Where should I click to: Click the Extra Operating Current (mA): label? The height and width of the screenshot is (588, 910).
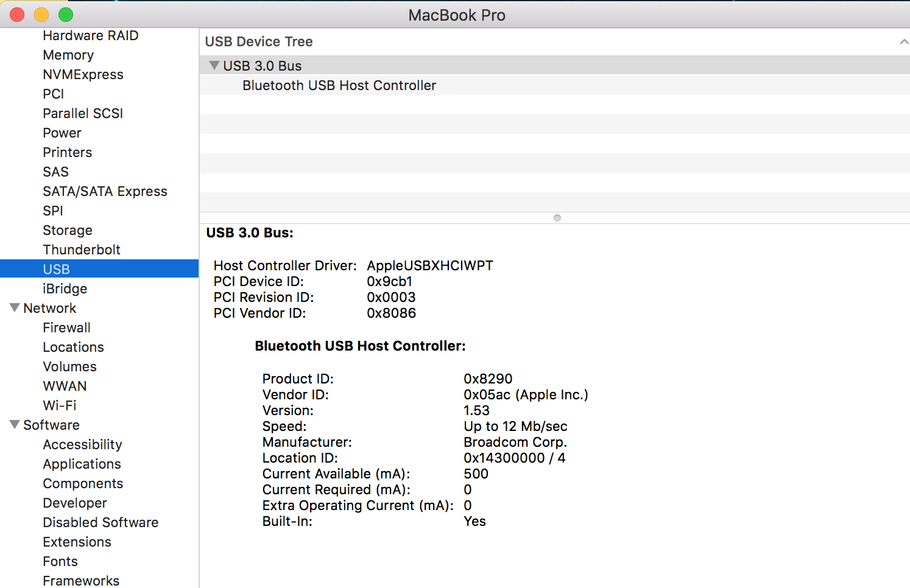[358, 505]
